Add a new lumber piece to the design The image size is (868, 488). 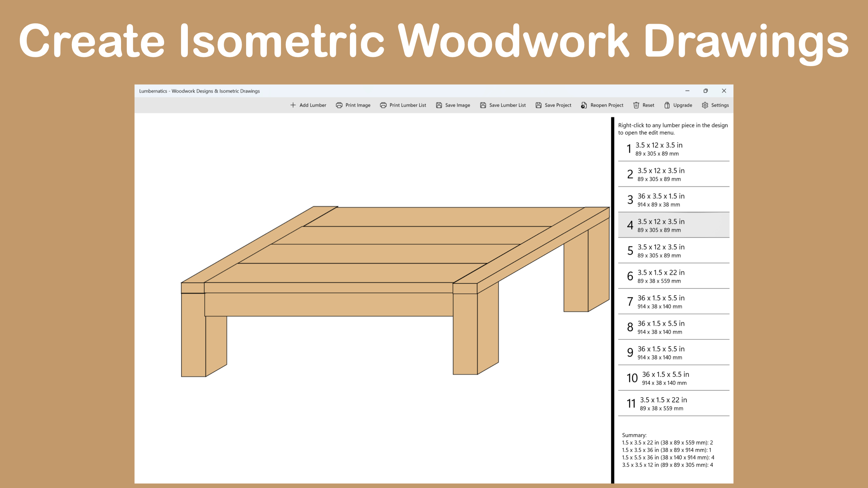[308, 105]
